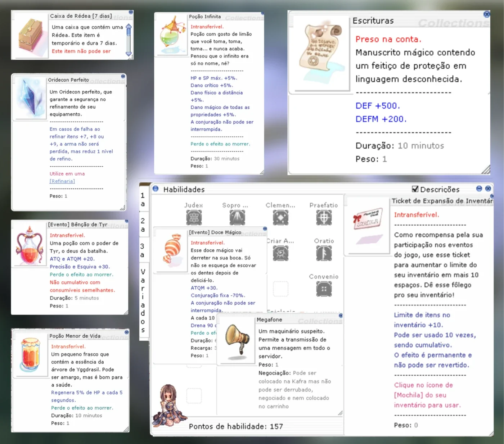Viewport: 504px width, 444px height.
Task: Click 'Duração: 30 minutos' in Poção Infinita
Action: pyautogui.click(x=215, y=159)
